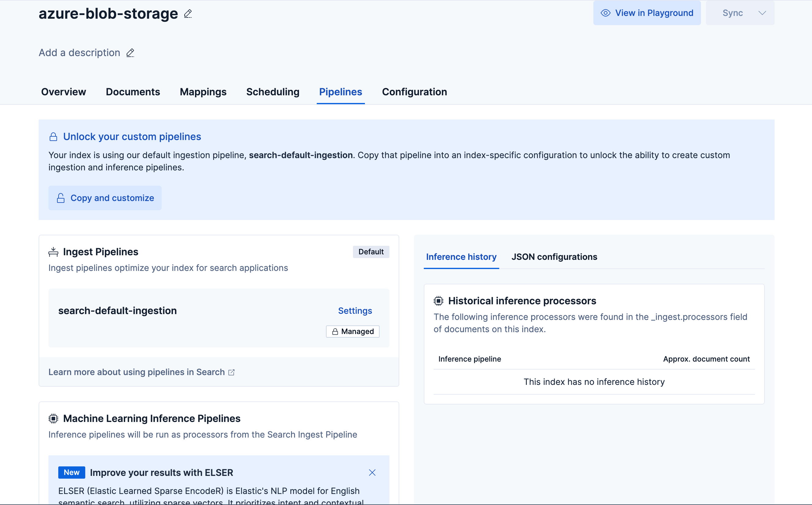Click the eye icon in View in Playground

click(x=606, y=13)
